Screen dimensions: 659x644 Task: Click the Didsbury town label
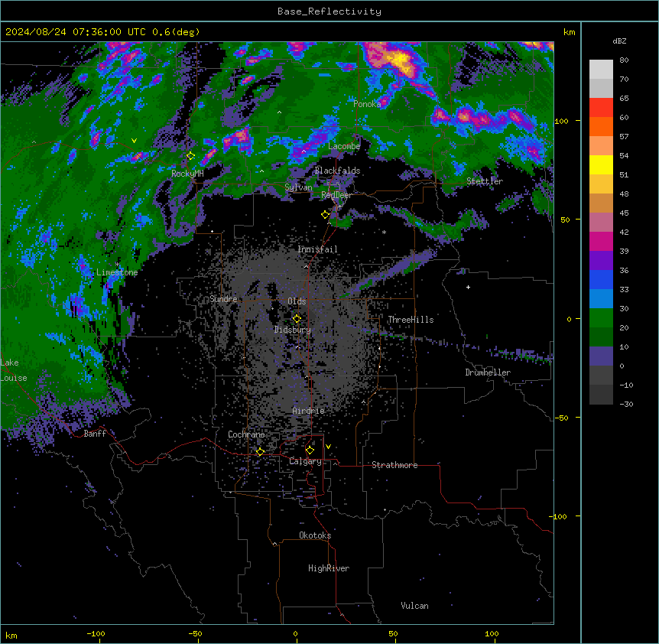(293, 330)
